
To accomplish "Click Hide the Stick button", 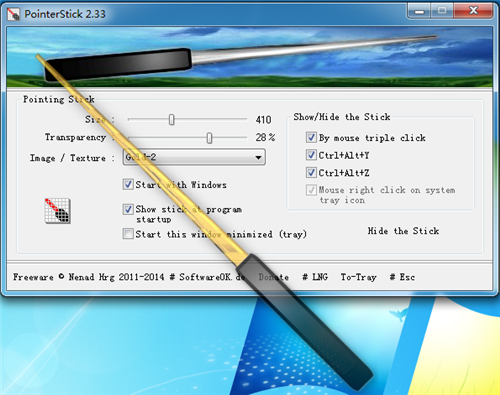I will [x=403, y=231].
